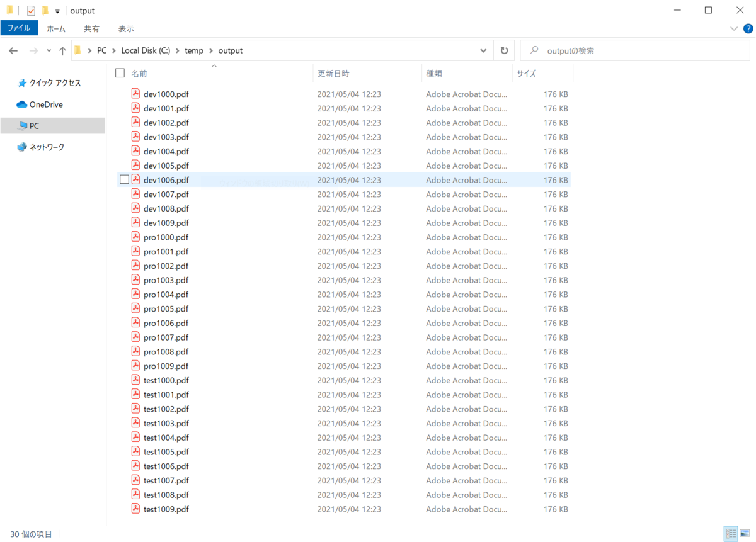Expand the chevron after Local Disk (C:)
Screen dimensions: 756x542
pos(178,50)
